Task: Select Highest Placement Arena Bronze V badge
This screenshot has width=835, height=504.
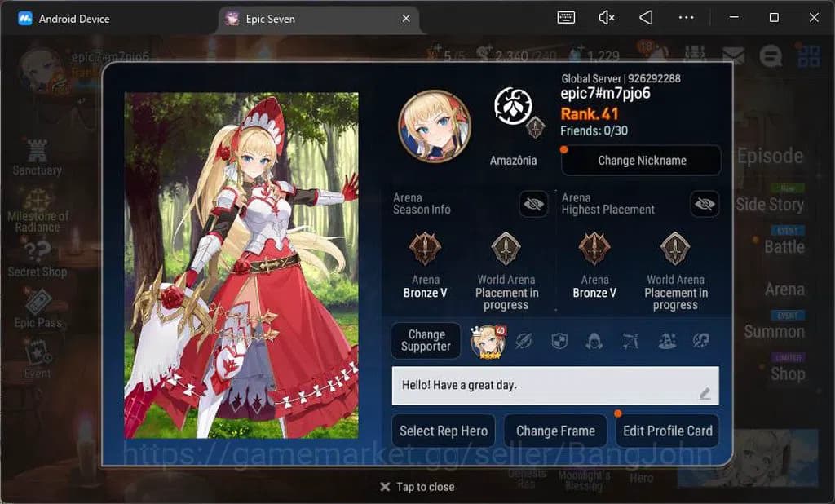Action: pyautogui.click(x=594, y=248)
